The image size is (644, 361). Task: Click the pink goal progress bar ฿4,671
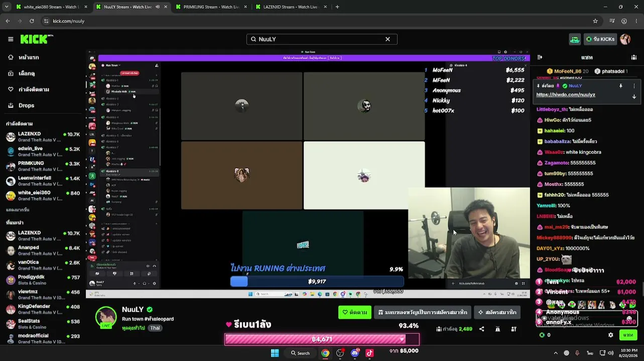pos(322,339)
